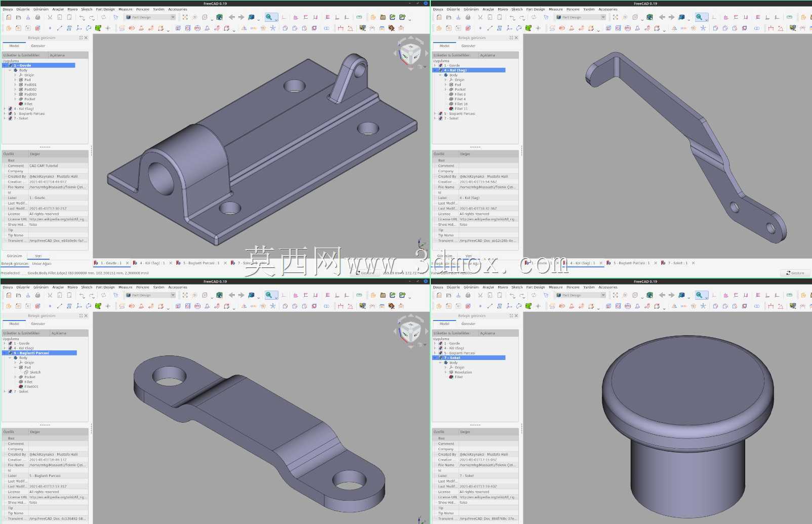The height and width of the screenshot is (524, 812).
Task: Click the Mirrored tool in the Govde window toolbar
Action: 244,28
